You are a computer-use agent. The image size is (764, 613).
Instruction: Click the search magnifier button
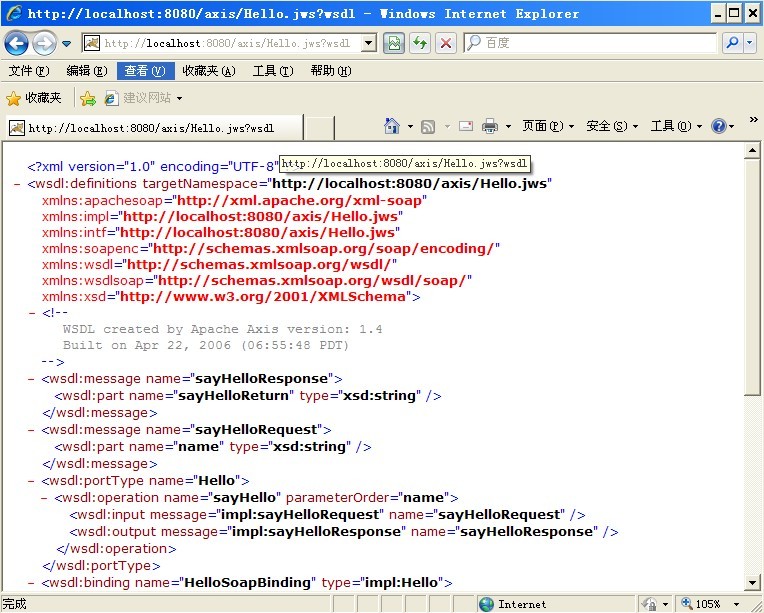click(x=732, y=43)
